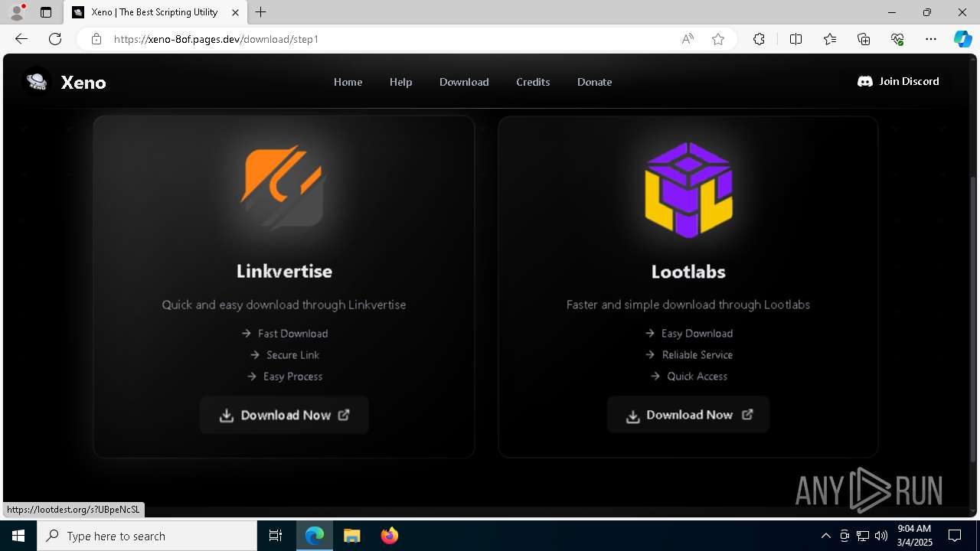
Task: Select the Xeno browser tab
Action: click(x=155, y=12)
